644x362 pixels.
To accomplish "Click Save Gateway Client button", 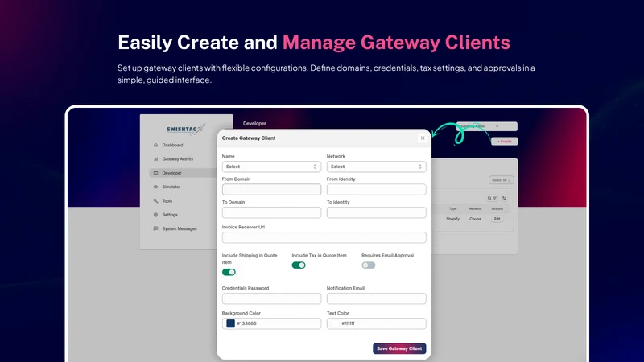I will point(399,348).
